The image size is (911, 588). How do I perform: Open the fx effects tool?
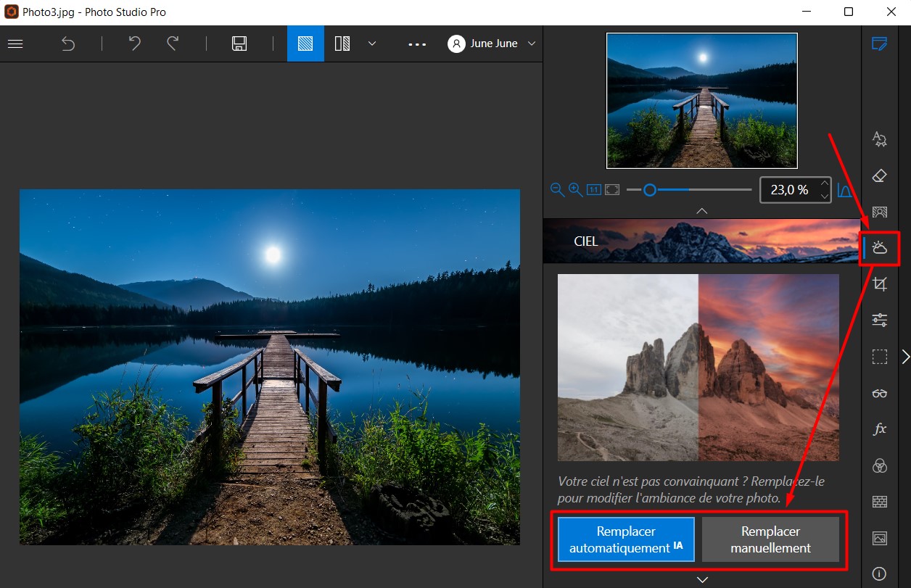tap(879, 429)
